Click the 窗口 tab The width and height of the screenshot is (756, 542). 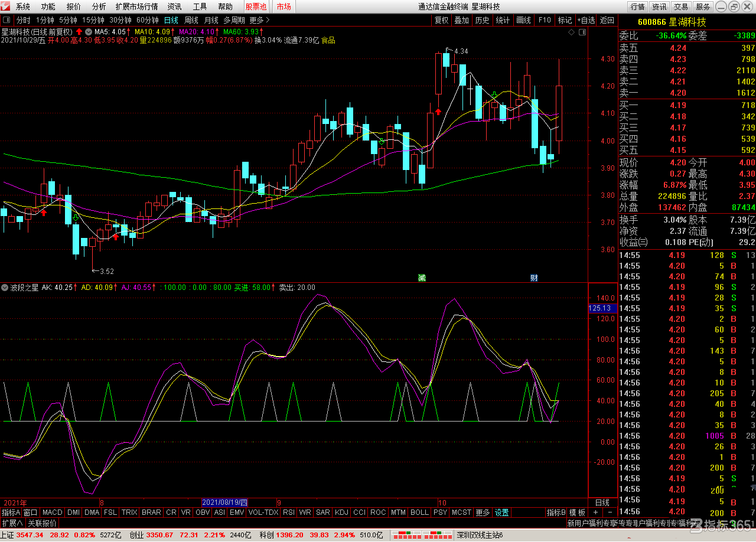[x=30, y=512]
